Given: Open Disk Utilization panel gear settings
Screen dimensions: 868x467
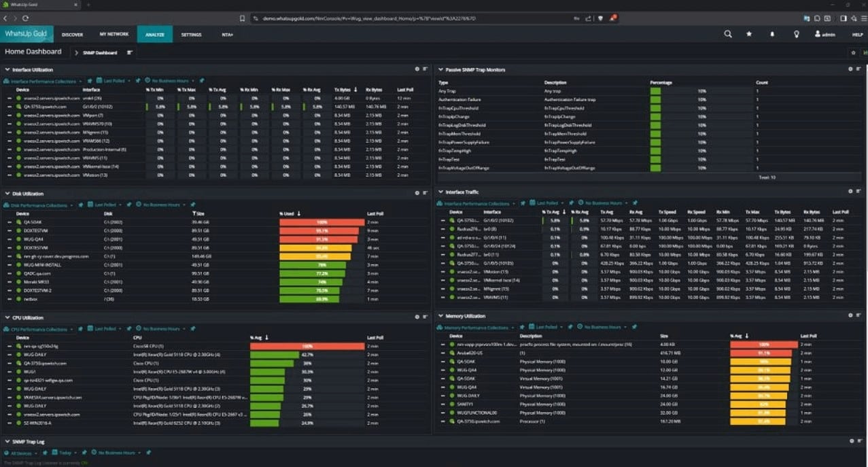Looking at the screenshot, I should 417,194.
